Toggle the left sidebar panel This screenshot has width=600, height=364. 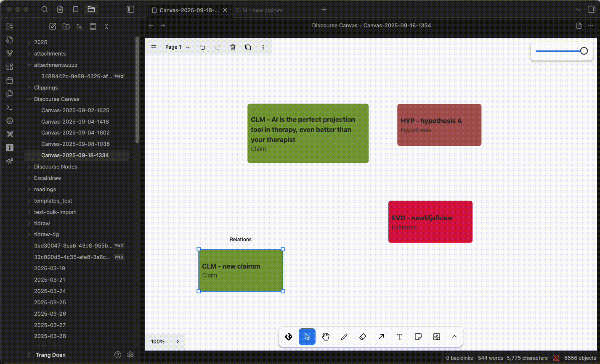click(130, 9)
